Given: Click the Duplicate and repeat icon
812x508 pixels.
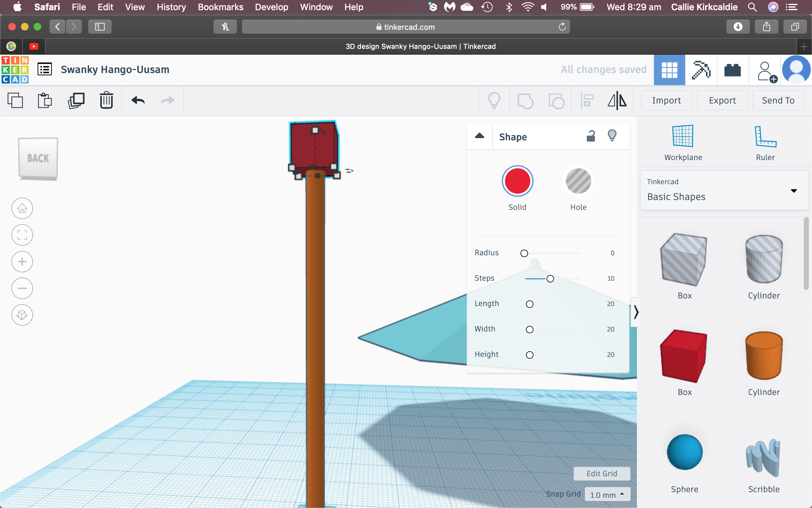Looking at the screenshot, I should 76,100.
